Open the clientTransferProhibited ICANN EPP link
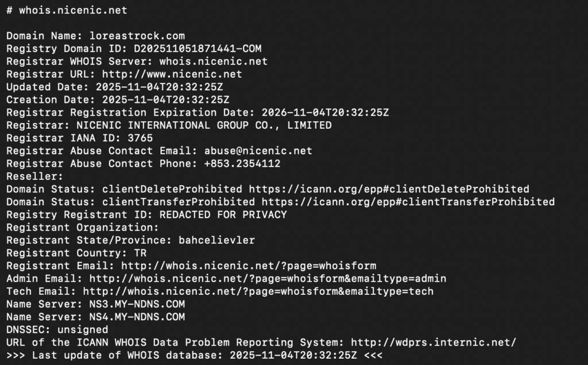This screenshot has width=588, height=365. point(408,202)
